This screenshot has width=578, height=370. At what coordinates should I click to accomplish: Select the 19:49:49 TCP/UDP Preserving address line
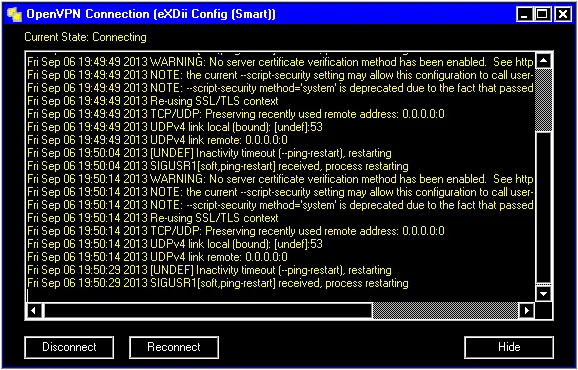[x=236, y=114]
